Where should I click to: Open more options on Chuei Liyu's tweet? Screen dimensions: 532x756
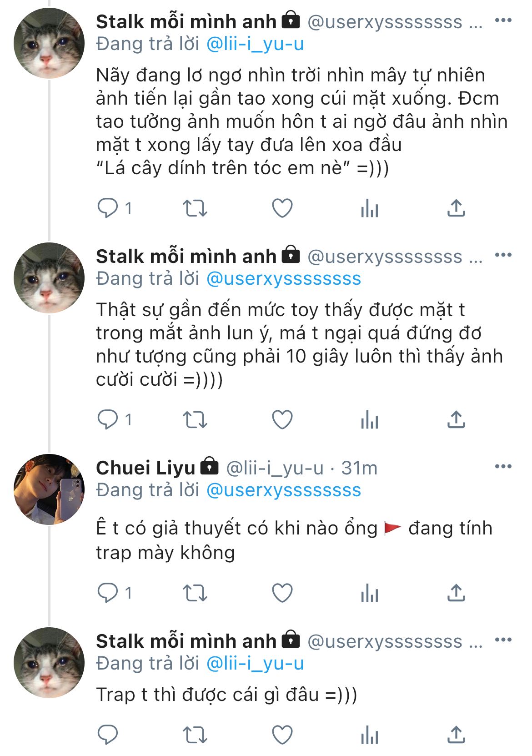pos(503,467)
